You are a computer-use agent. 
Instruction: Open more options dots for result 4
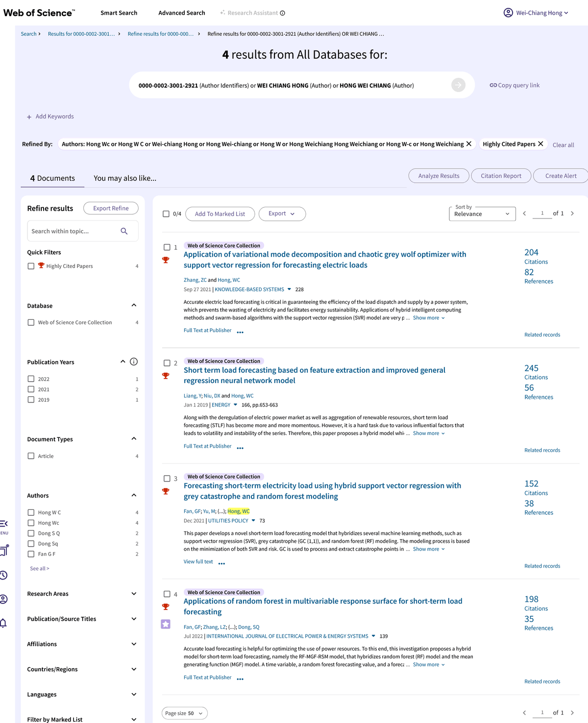pyautogui.click(x=240, y=679)
